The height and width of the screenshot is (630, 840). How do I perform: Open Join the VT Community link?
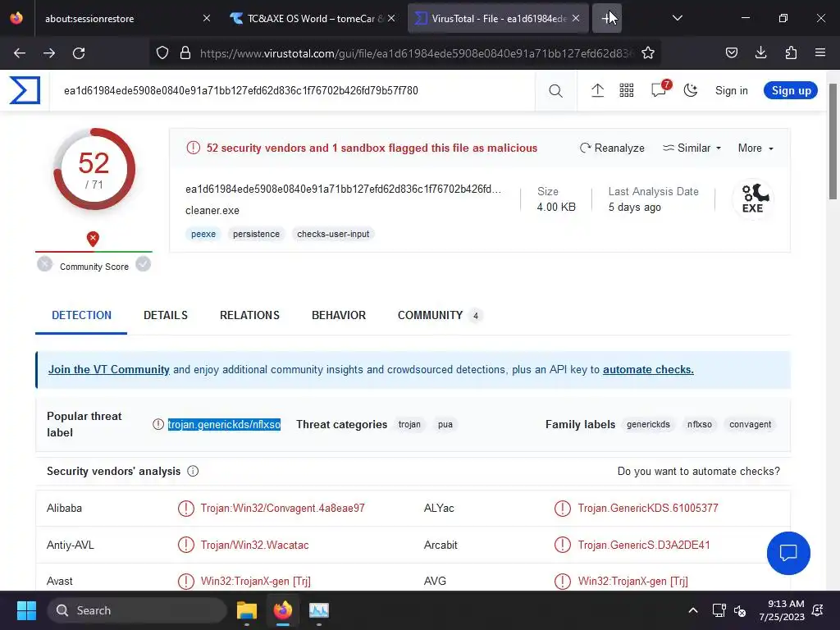(109, 370)
